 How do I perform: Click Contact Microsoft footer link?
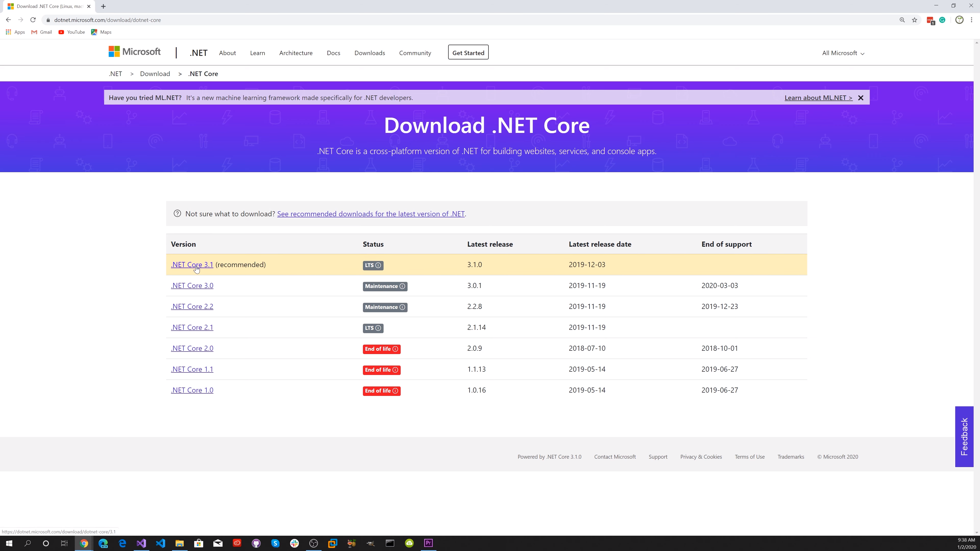(x=615, y=457)
